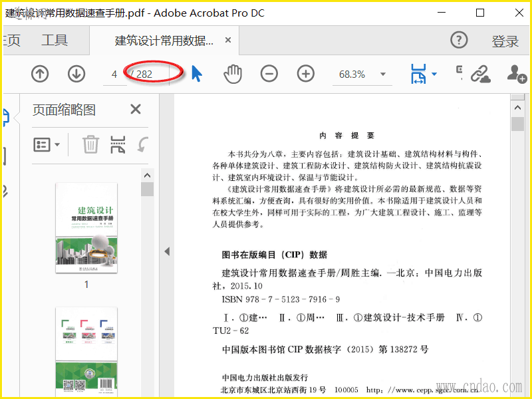
Task: Select the second page thumbnail
Action: (86, 352)
